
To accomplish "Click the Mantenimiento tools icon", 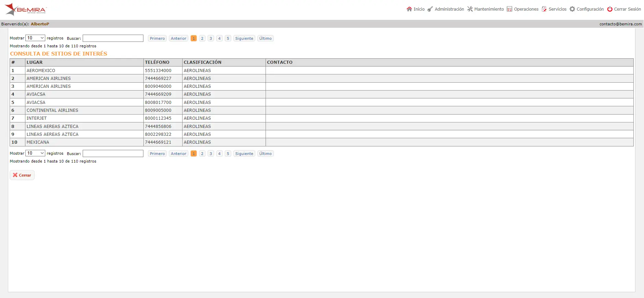I will tap(470, 9).
